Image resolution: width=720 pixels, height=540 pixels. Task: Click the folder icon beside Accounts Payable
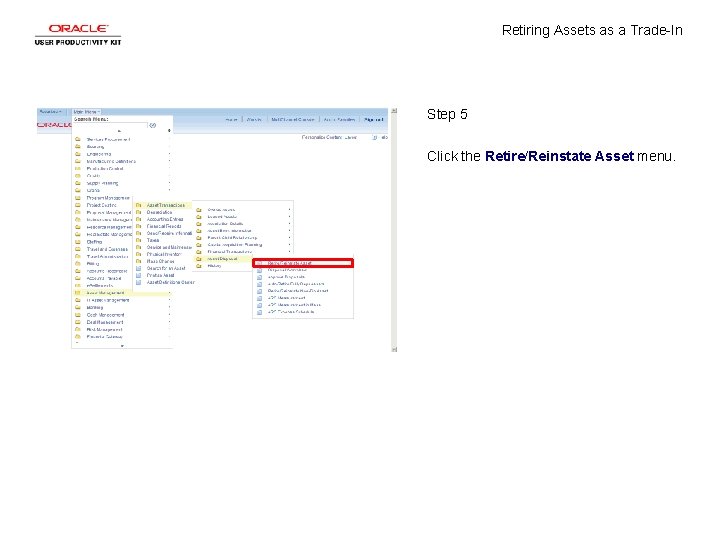click(x=78, y=278)
